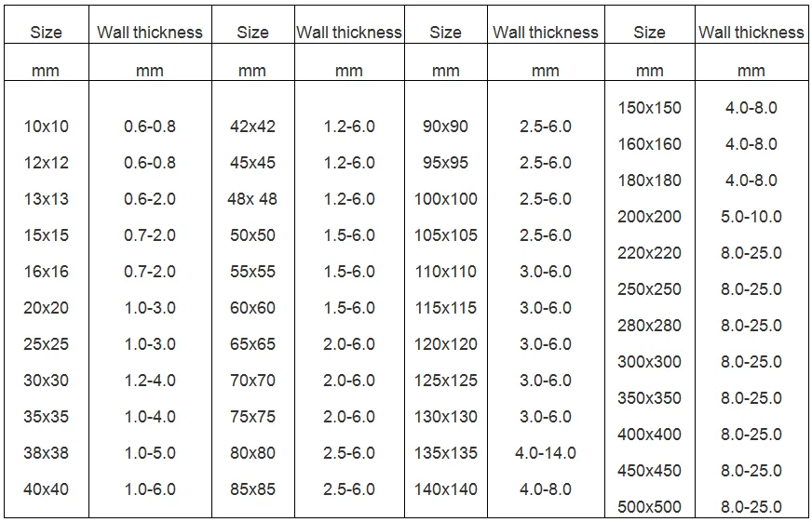Click the 65x65 size cell
Viewport: 812px width, 522px height.
pyautogui.click(x=252, y=344)
